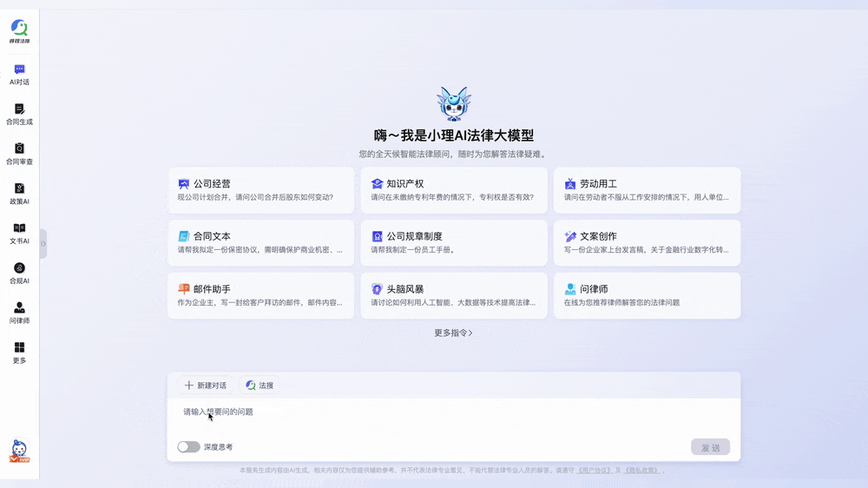The height and width of the screenshot is (488, 868).
Task: Open the 《用户协议》 link
Action: [x=595, y=471]
